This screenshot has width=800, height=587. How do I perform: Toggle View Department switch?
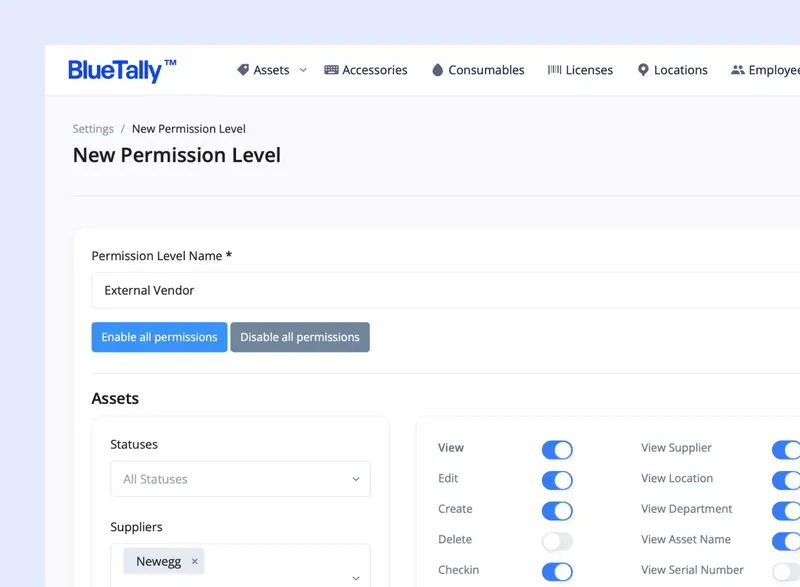[x=786, y=511]
